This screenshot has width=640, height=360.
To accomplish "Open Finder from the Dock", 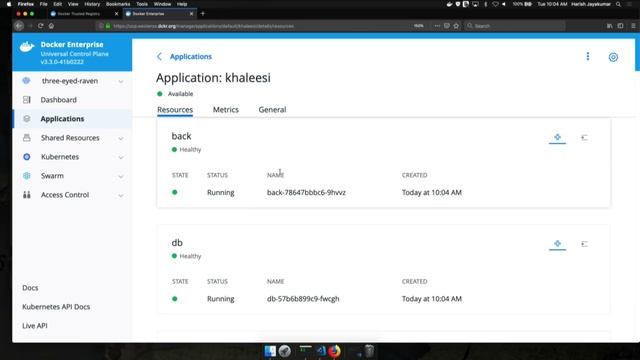I will [270, 351].
